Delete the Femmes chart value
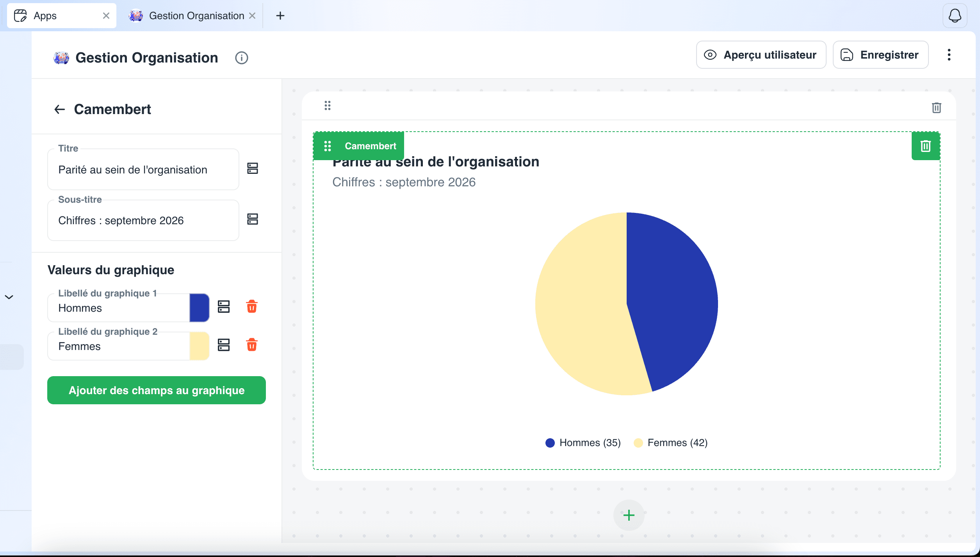Viewport: 980px width, 557px height. click(252, 345)
